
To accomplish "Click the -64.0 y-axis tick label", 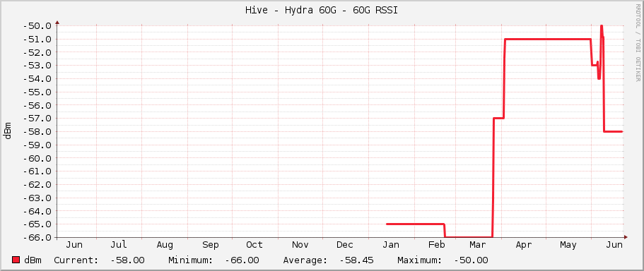I will coord(37,211).
